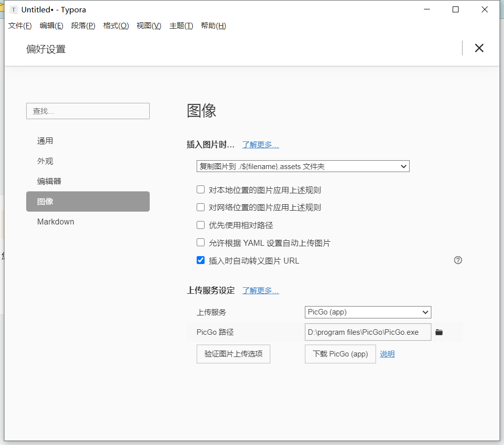Open the 格式(O) menu
This screenshot has height=445, width=504.
pyautogui.click(x=116, y=26)
